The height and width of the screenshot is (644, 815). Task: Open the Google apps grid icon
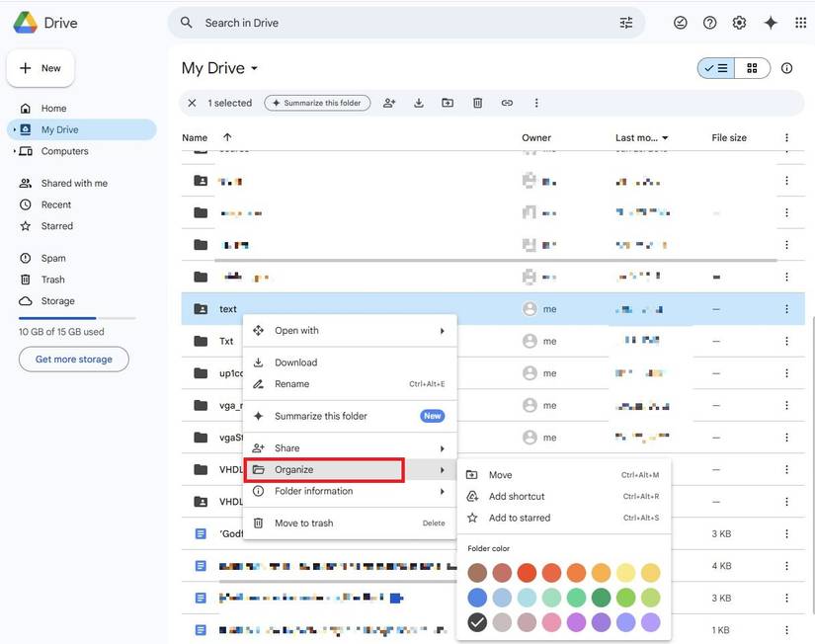(800, 23)
